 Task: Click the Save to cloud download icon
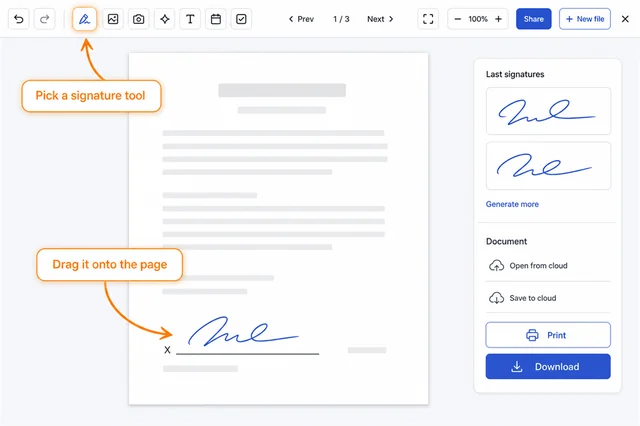tap(496, 298)
